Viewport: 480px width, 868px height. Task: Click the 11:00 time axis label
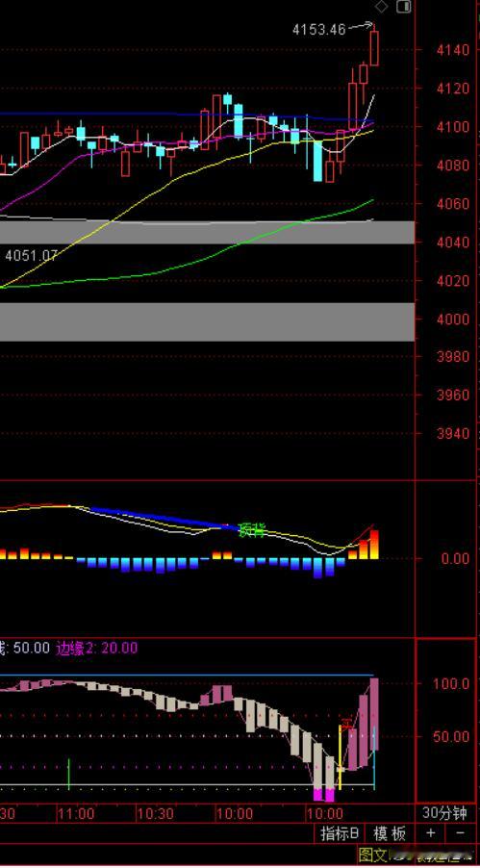click(76, 814)
